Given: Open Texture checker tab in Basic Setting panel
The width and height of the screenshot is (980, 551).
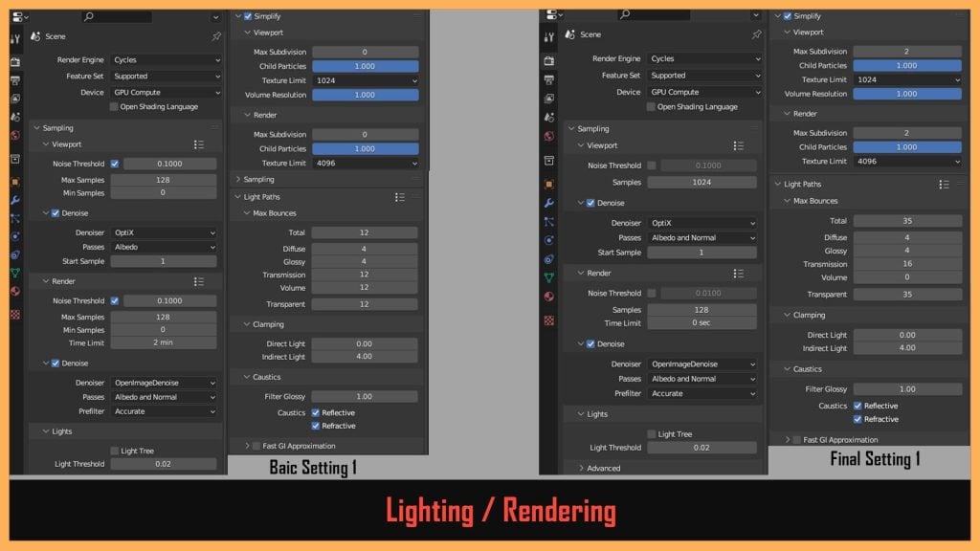Looking at the screenshot, I should pyautogui.click(x=15, y=314).
